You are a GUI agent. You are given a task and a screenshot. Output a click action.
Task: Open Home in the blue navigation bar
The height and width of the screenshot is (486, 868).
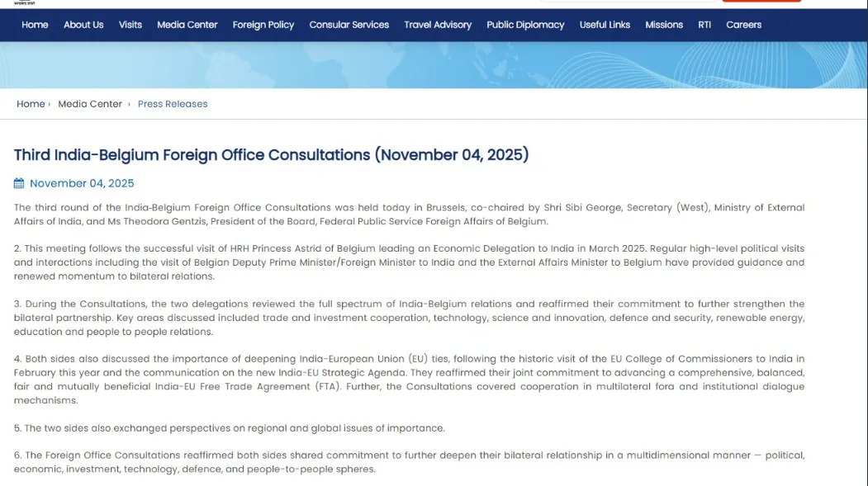click(x=35, y=25)
